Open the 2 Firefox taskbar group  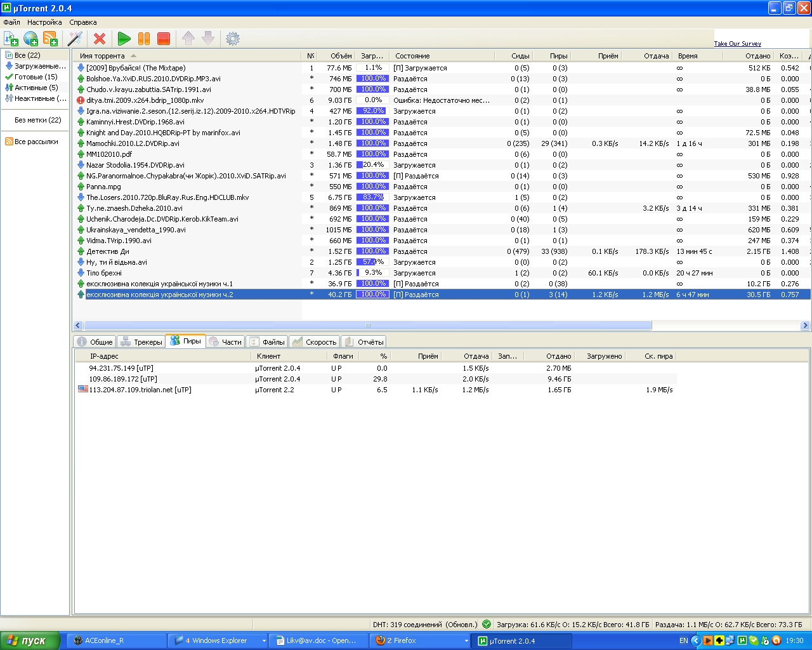point(421,640)
